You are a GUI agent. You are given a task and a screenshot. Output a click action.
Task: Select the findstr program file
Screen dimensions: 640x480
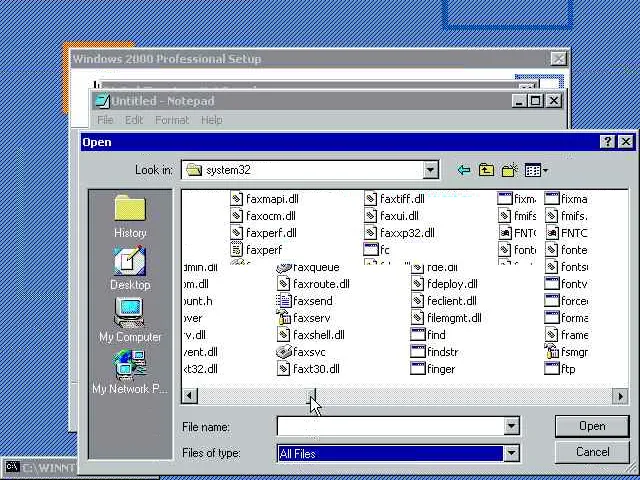pyautogui.click(x=435, y=352)
